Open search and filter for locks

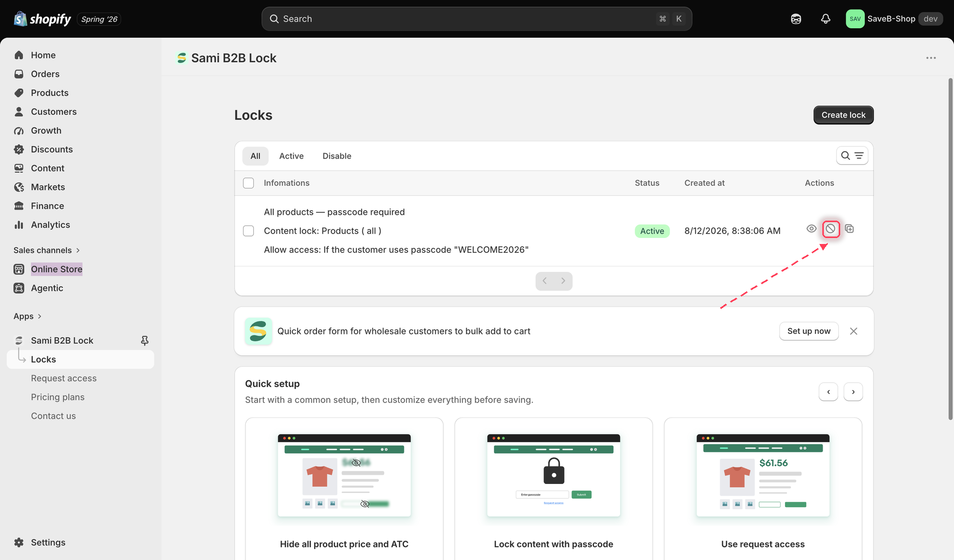point(852,156)
